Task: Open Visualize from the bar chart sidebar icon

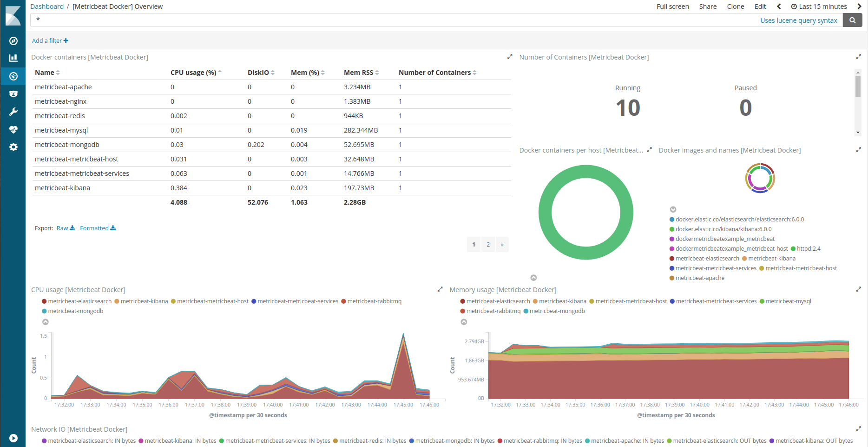Action: pos(13,58)
